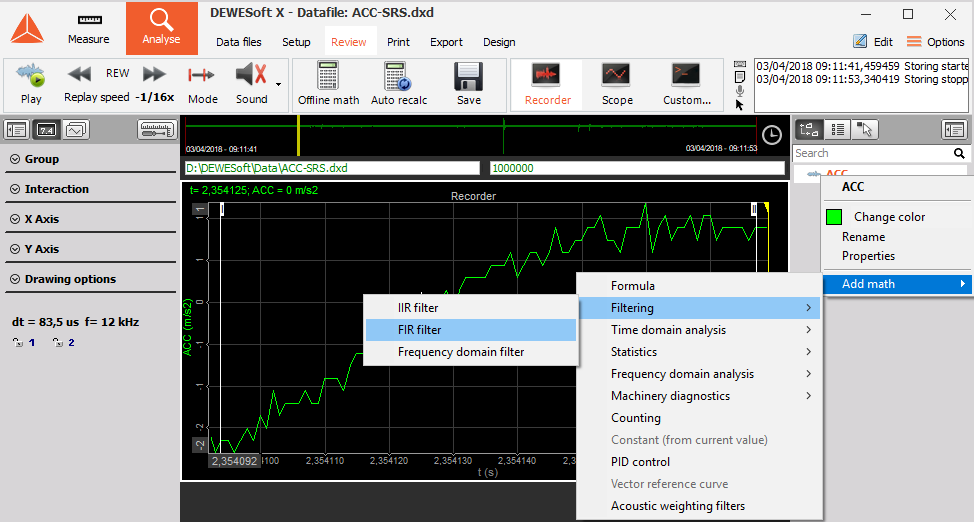The image size is (974, 522).
Task: Click the Measure mode button
Action: (x=88, y=28)
